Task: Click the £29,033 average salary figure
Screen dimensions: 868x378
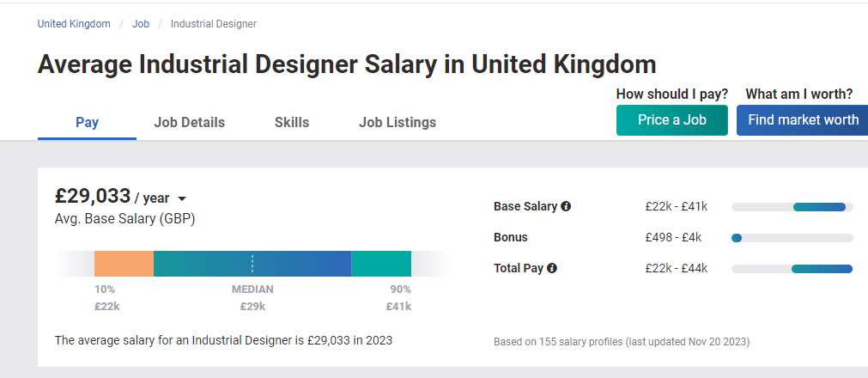Action: point(93,196)
